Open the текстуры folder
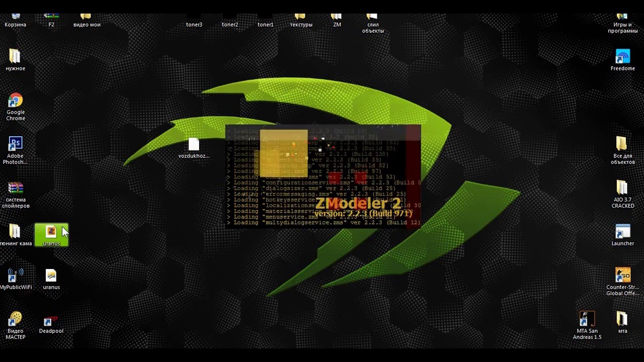 [301, 21]
